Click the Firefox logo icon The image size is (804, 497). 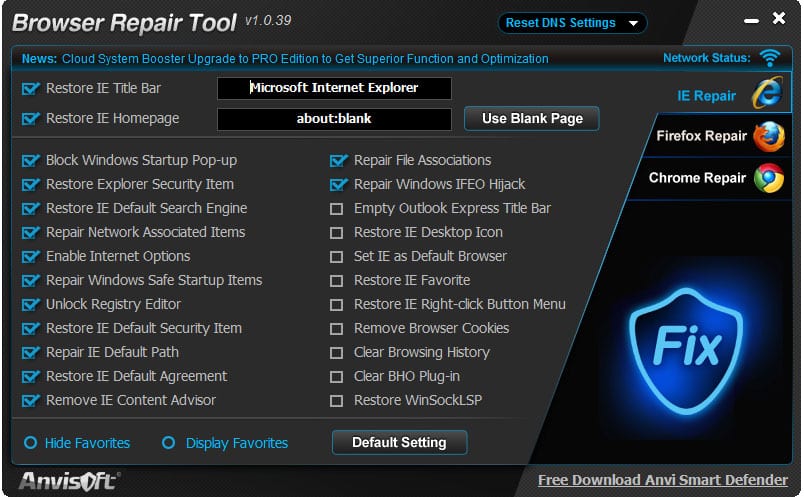(x=767, y=136)
